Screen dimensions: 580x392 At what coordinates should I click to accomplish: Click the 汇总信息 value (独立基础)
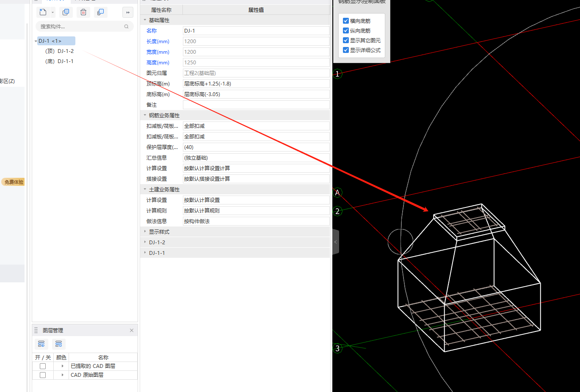coord(256,157)
